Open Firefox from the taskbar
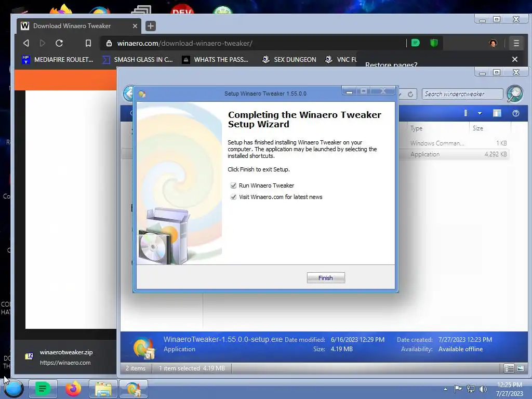The image size is (532, 399). click(x=73, y=389)
